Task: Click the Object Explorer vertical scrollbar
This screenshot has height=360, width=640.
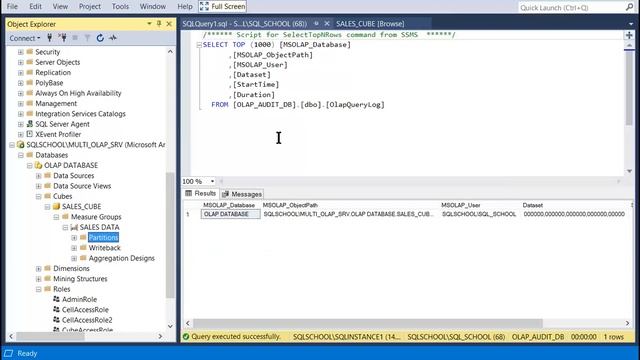Action: pos(170,235)
